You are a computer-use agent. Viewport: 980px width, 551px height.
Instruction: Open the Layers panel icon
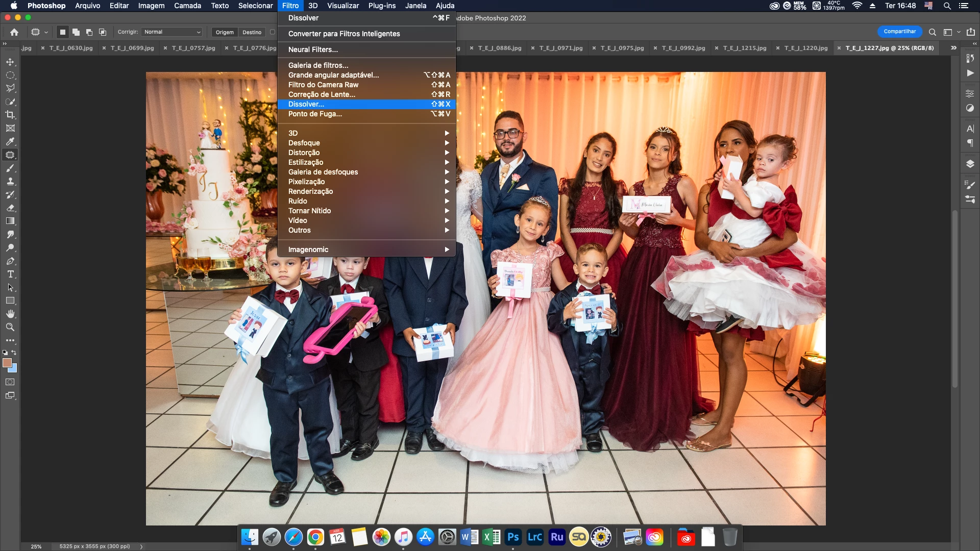[x=970, y=164]
